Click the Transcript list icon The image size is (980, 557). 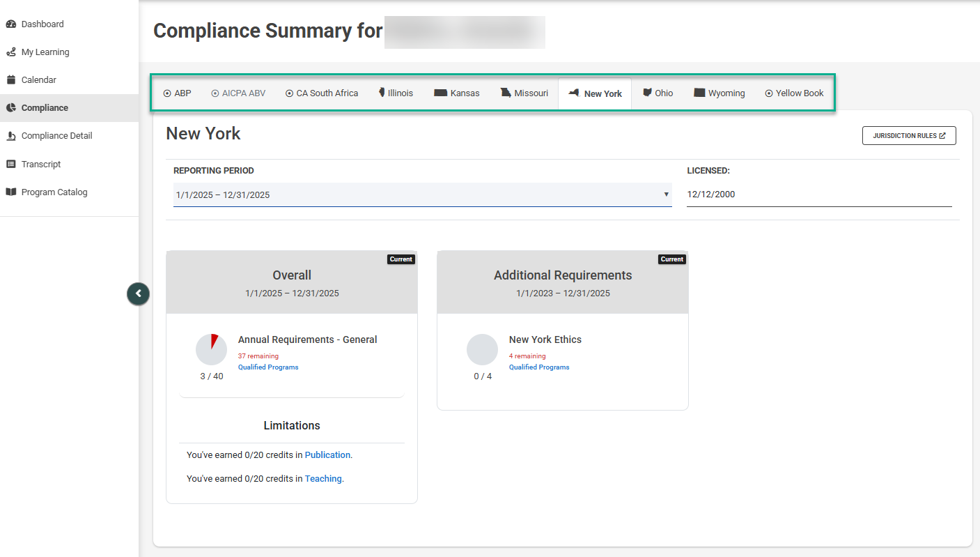11,165
